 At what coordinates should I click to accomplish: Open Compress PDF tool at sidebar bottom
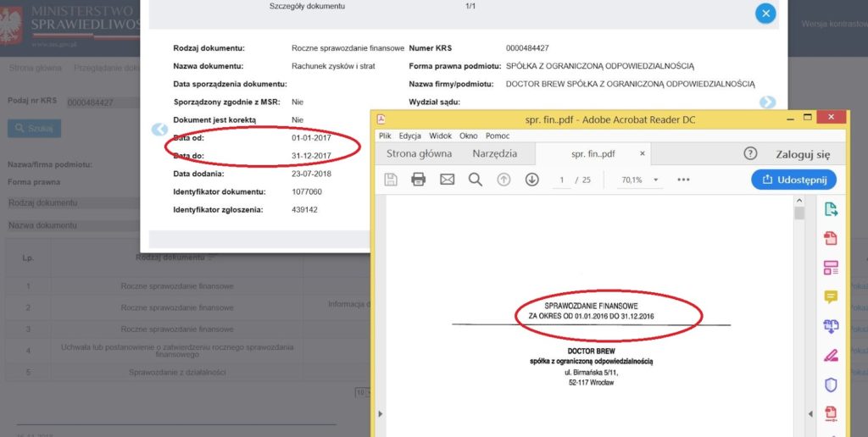pyautogui.click(x=831, y=414)
